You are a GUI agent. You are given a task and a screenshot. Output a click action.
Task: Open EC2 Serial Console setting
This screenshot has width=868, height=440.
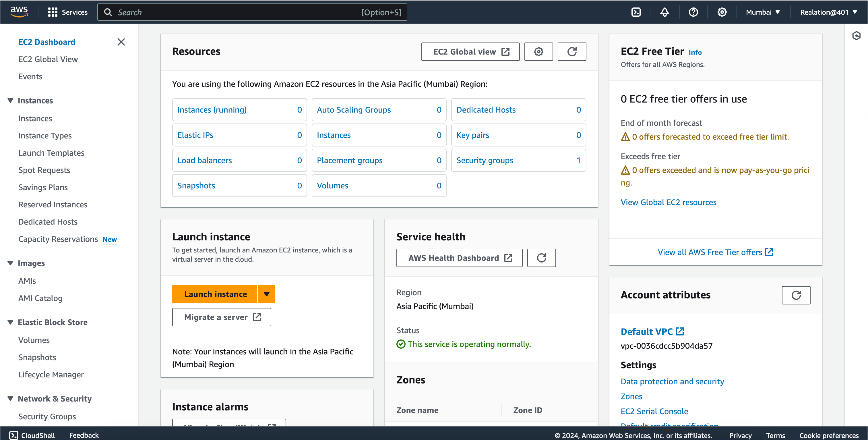[x=654, y=411]
